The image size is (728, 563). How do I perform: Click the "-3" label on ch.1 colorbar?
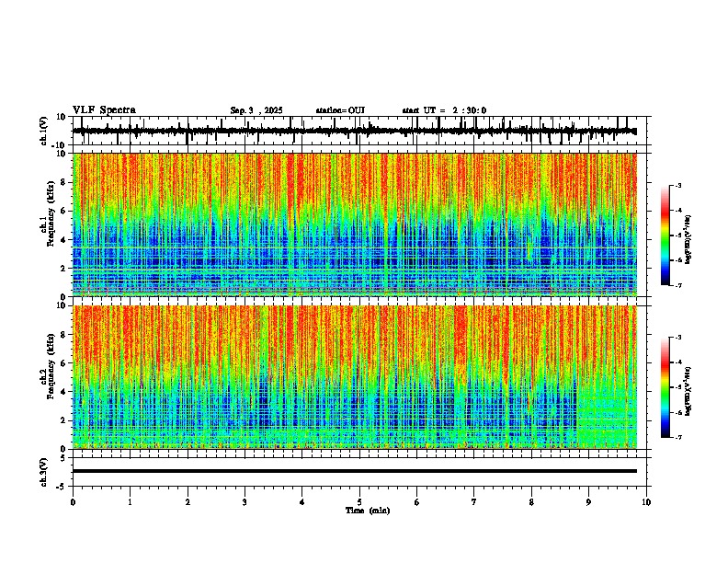click(x=678, y=185)
